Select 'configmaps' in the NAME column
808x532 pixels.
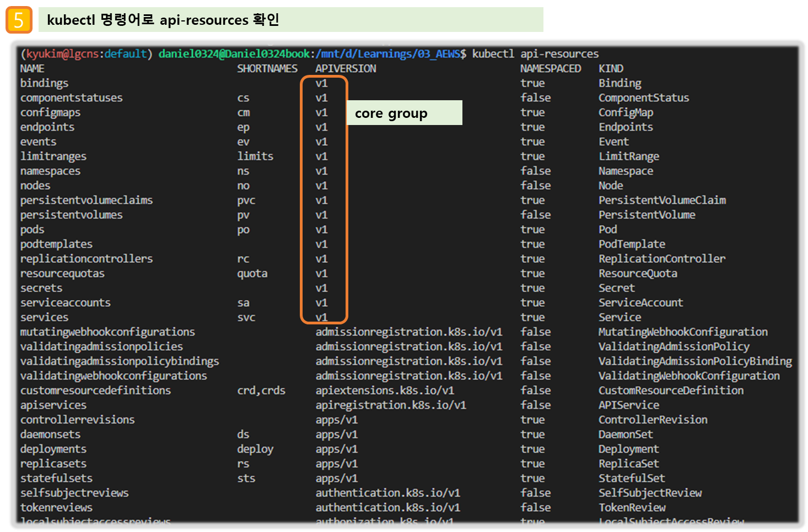tap(50, 112)
